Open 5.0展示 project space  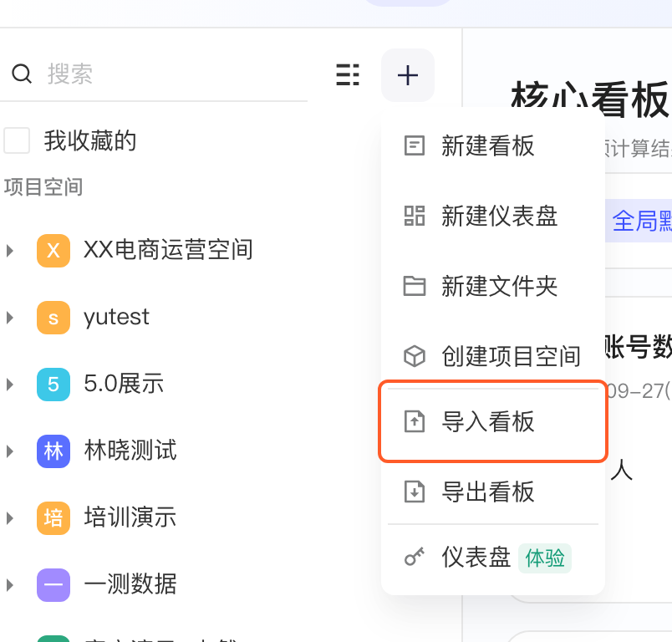tap(124, 383)
